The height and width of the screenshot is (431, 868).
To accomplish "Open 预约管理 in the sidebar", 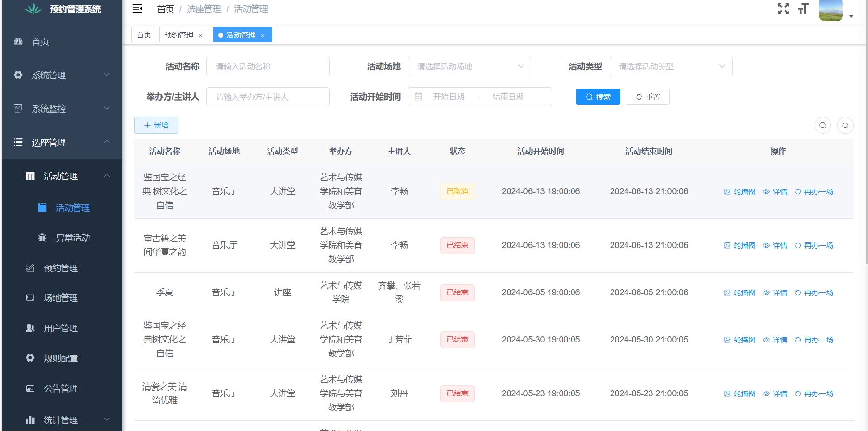I will (x=62, y=268).
